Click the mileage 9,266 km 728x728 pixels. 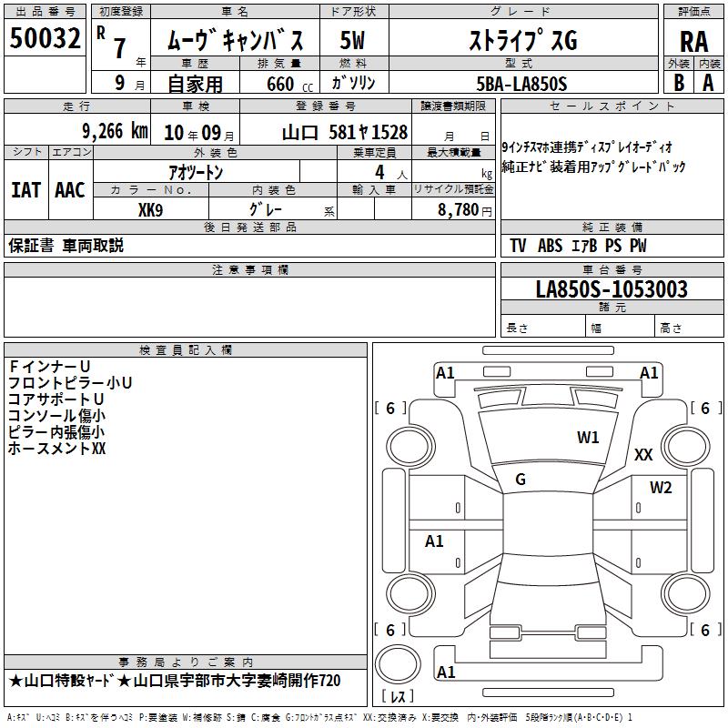[116, 131]
